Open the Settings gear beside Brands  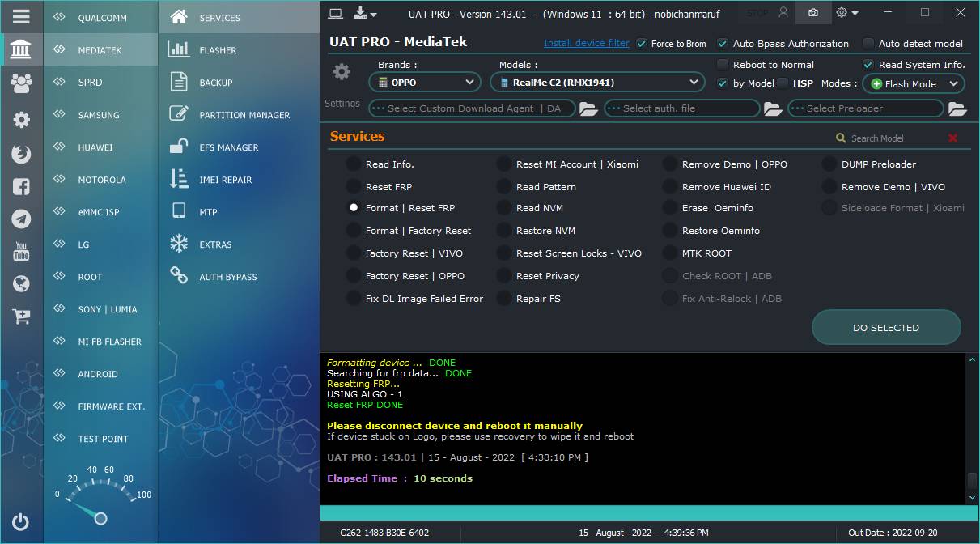pyautogui.click(x=342, y=72)
